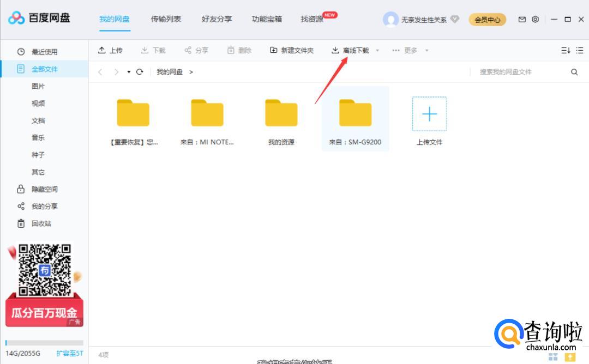Image resolution: width=589 pixels, height=364 pixels.
Task: Open the Recycle Bin (回收站)
Action: click(41, 223)
